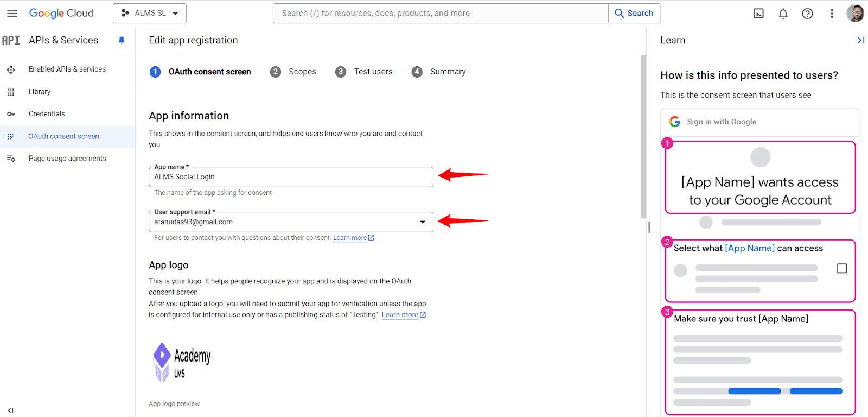Screen dimensions: 868x417
Task: Click the user account avatar
Action: 855,14
